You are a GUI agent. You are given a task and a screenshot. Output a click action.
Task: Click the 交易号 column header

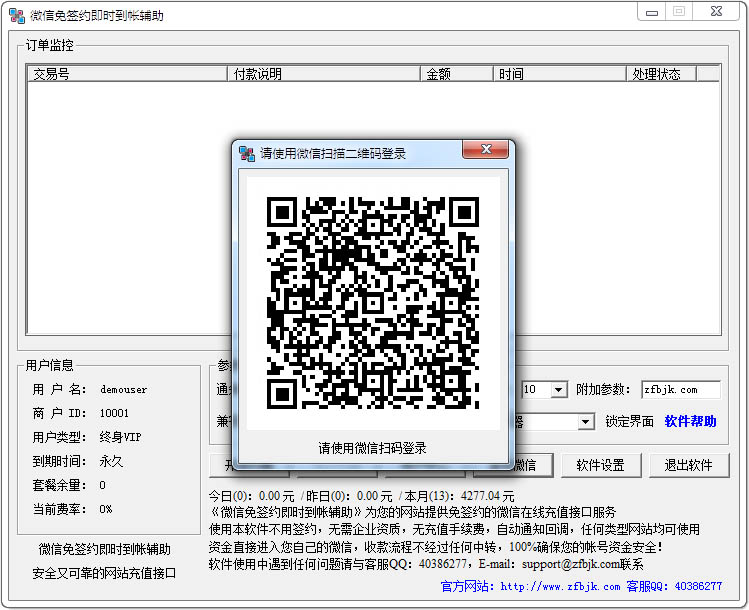coord(127,74)
